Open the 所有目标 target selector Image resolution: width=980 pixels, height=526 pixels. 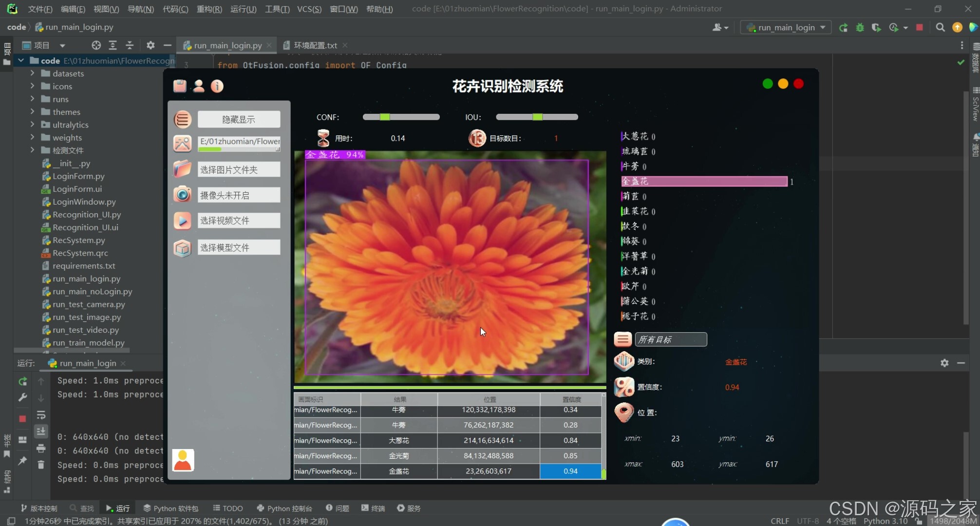point(671,339)
